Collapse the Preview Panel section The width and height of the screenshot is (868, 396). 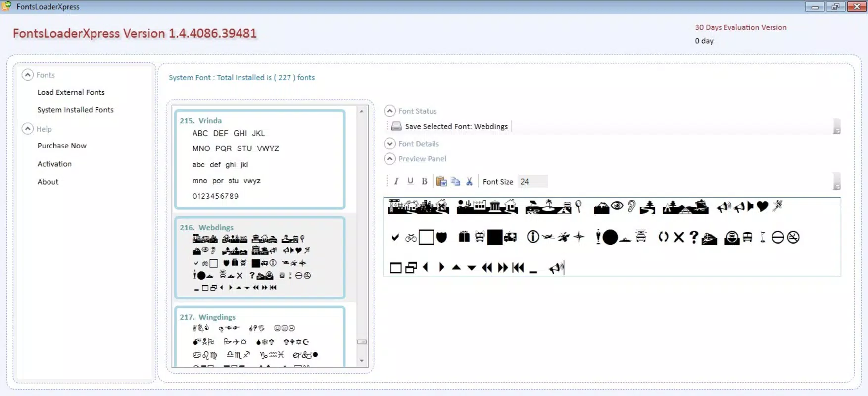pyautogui.click(x=390, y=159)
